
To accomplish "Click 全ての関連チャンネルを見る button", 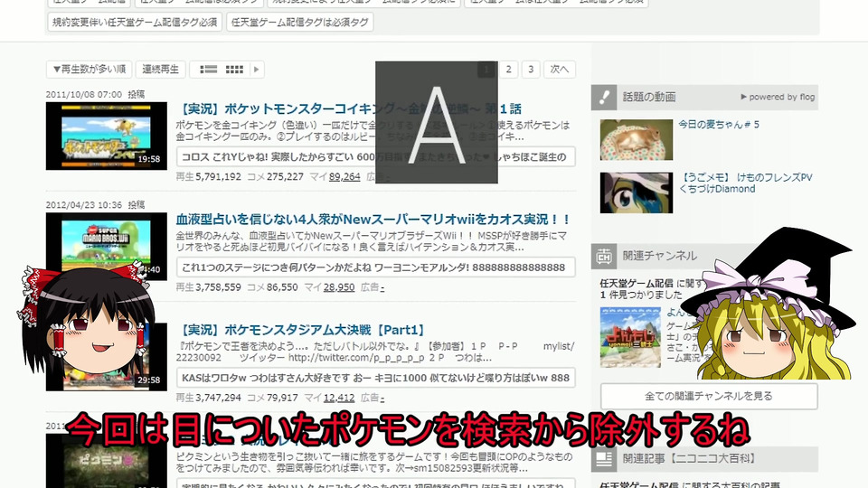I will [709, 396].
